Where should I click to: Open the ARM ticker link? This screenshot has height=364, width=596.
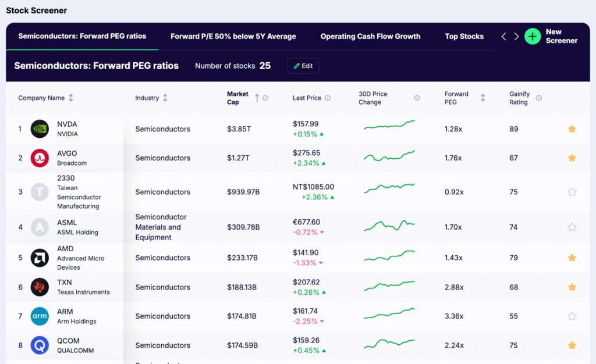(65, 312)
